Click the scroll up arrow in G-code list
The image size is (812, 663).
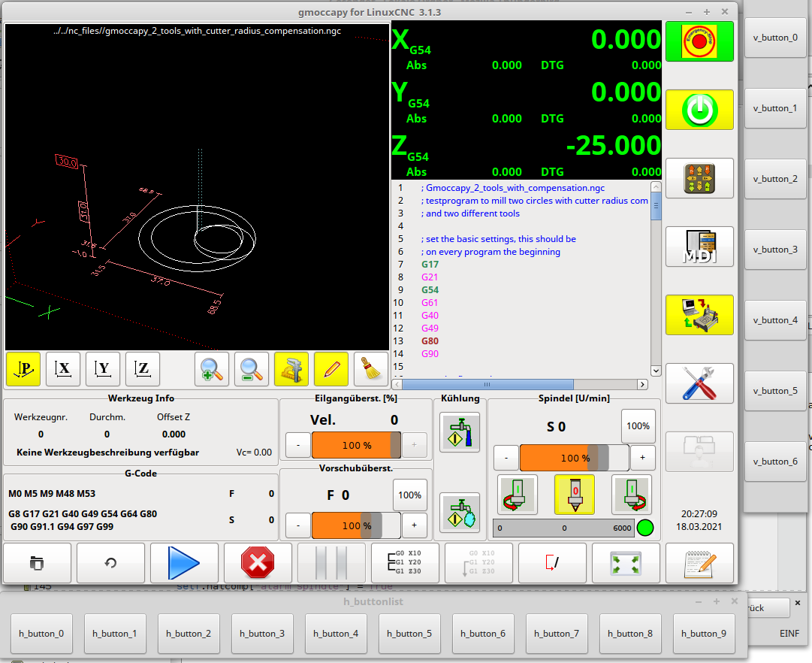pos(656,186)
